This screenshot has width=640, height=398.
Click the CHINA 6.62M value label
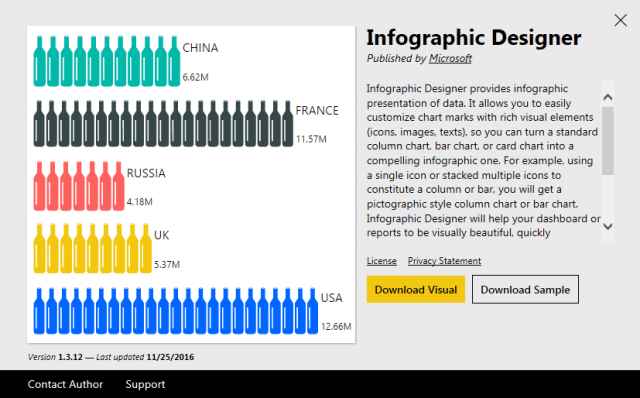point(195,77)
